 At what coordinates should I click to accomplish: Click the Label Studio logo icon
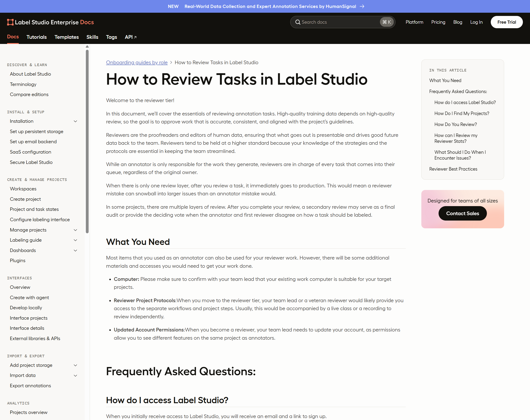click(x=10, y=22)
